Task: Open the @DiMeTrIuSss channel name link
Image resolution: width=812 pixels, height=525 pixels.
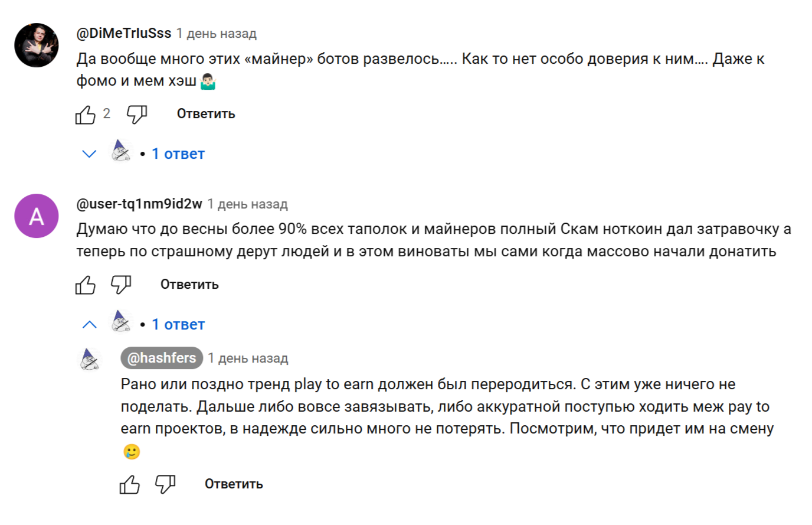Action: tap(124, 34)
